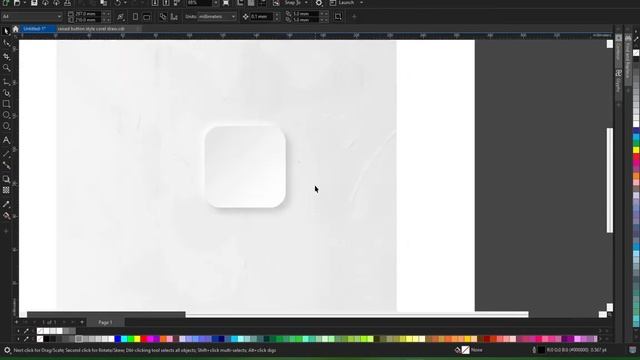640x360 pixels.
Task: Select the Rectangle tool
Action: tap(6, 104)
